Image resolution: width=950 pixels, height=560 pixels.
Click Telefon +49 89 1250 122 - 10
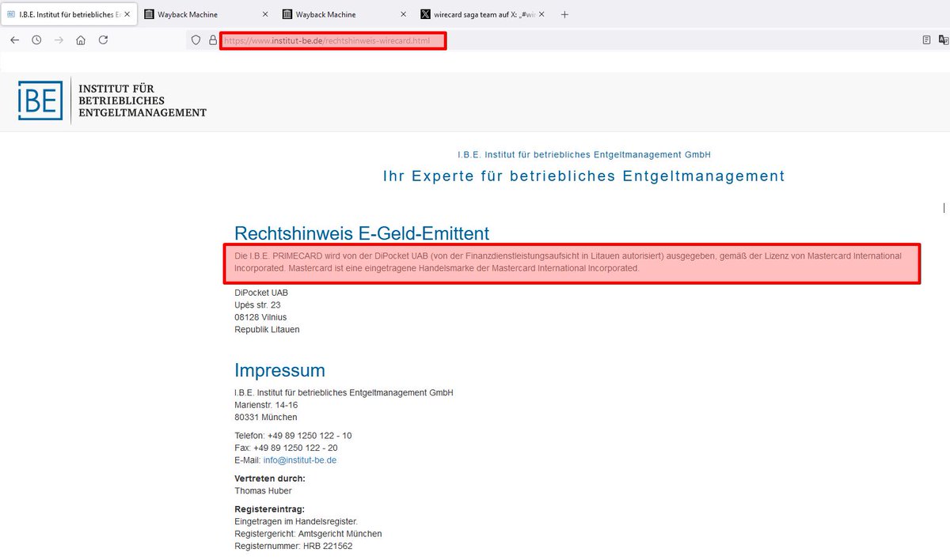293,436
